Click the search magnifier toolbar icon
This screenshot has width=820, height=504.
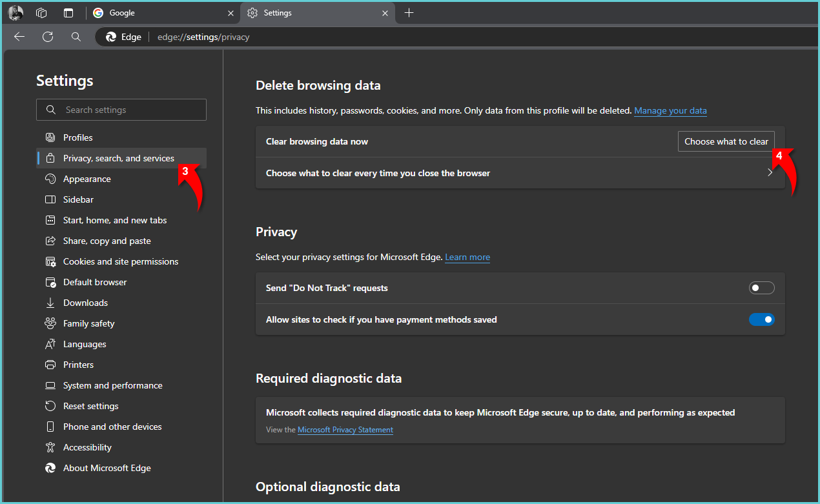point(76,37)
